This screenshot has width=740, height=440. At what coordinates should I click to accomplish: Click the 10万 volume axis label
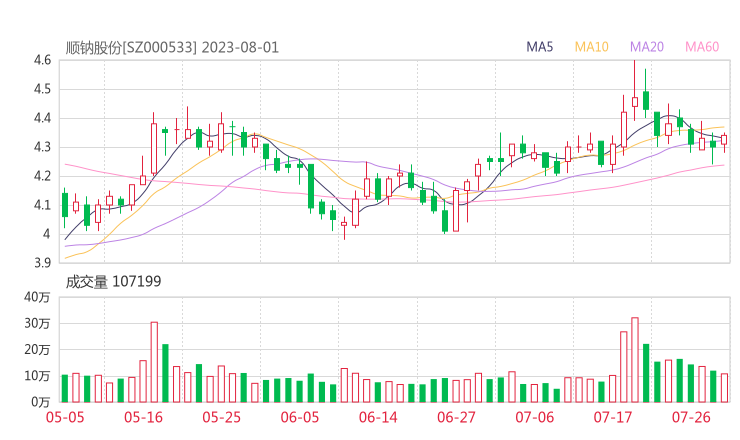coord(37,376)
